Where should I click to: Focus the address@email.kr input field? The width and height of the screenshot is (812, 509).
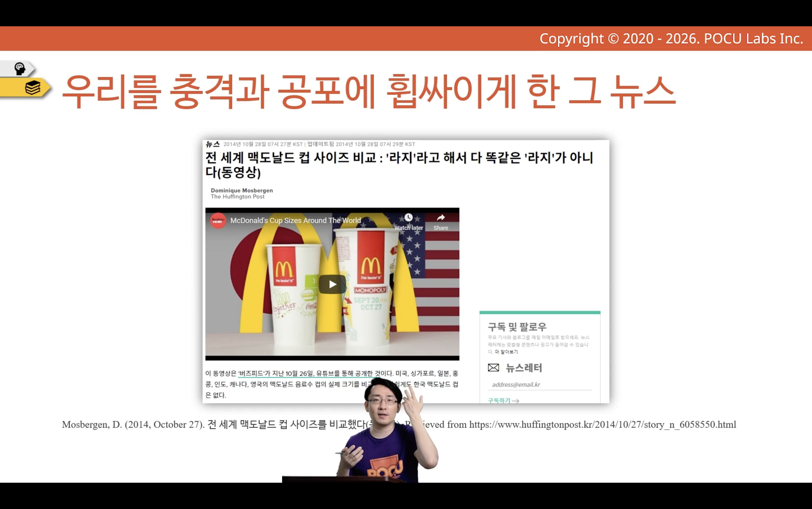click(540, 384)
